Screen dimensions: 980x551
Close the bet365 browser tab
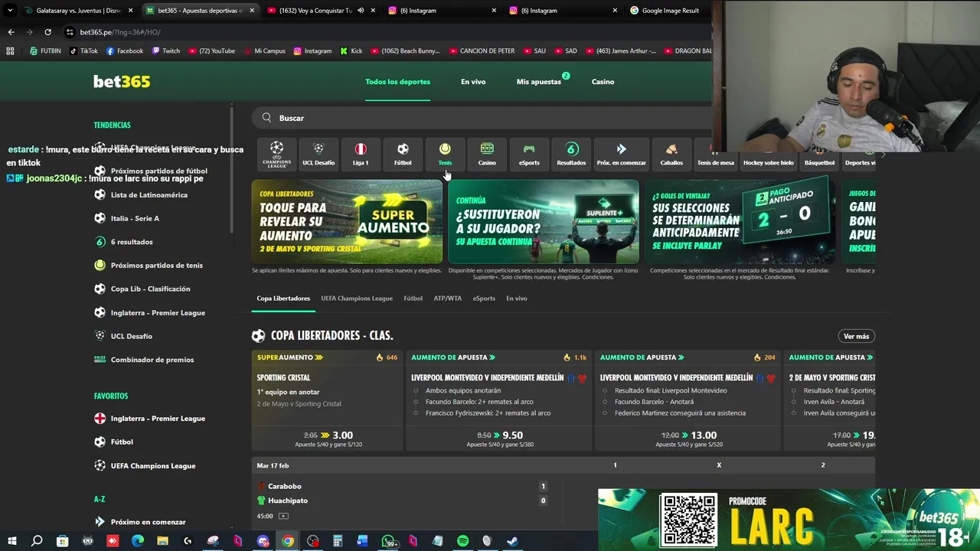pos(251,11)
